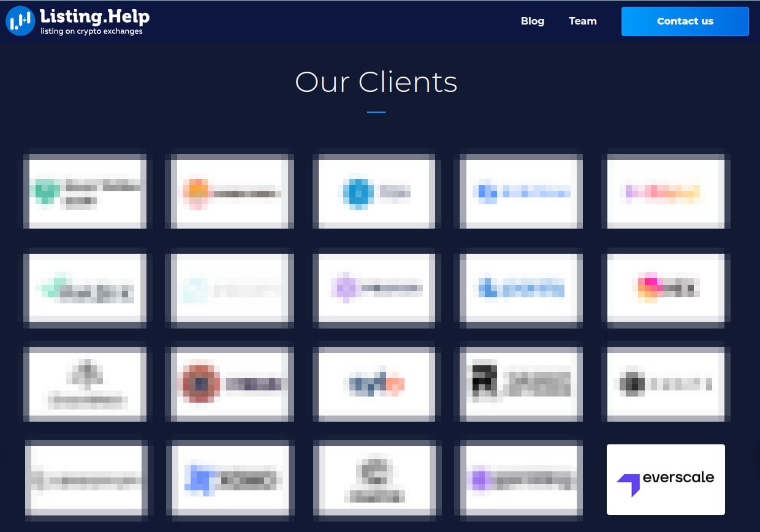Go to the Team section
The width and height of the screenshot is (760, 532).
pos(582,21)
